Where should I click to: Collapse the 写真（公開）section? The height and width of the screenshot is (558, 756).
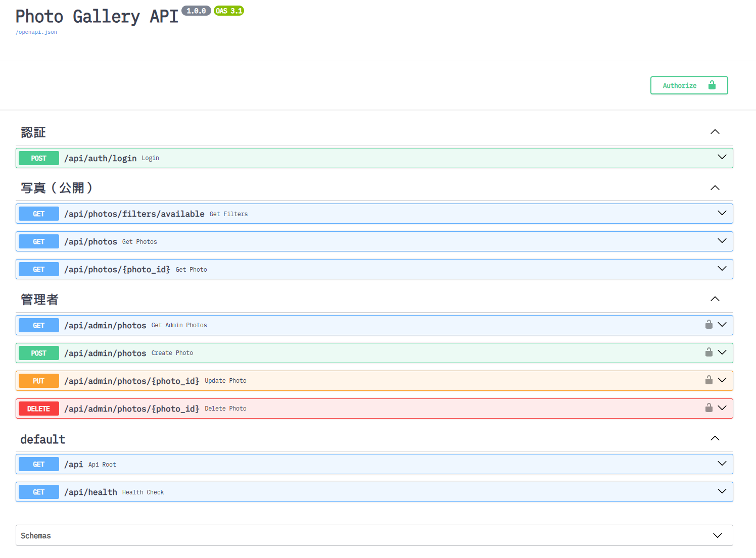[x=715, y=188]
